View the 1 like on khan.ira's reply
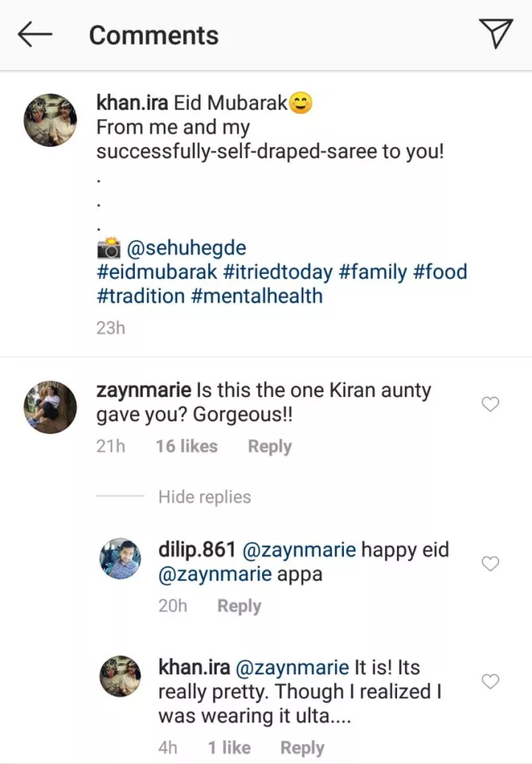The height and width of the screenshot is (764, 532). coord(229,748)
